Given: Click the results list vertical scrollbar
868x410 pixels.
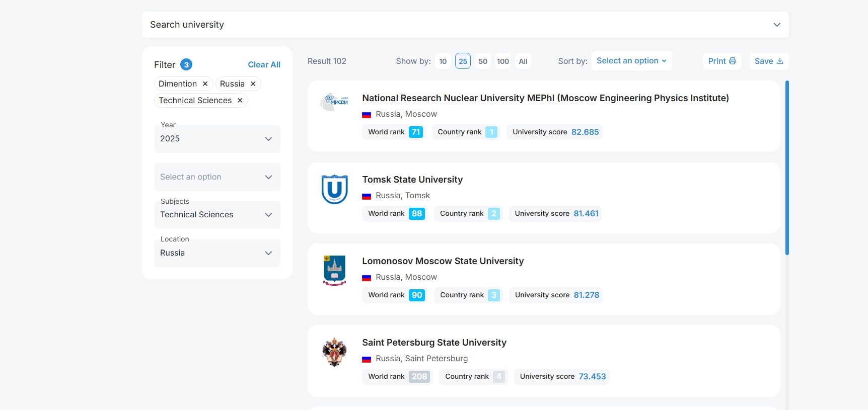Looking at the screenshot, I should (x=786, y=168).
